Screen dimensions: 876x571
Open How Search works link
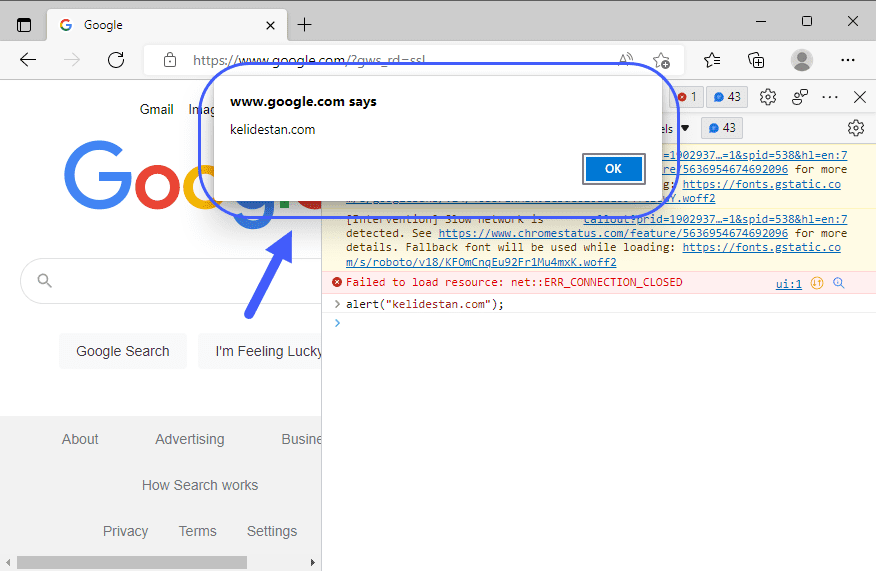[200, 485]
